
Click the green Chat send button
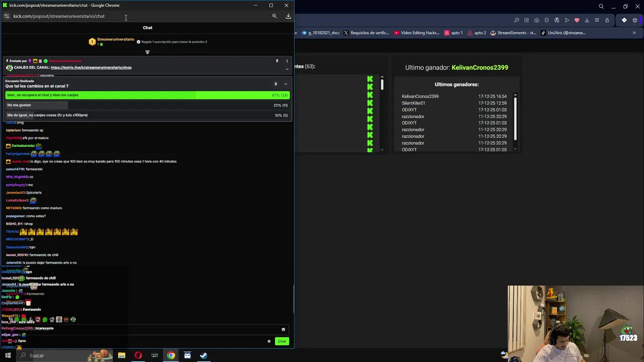point(282,341)
